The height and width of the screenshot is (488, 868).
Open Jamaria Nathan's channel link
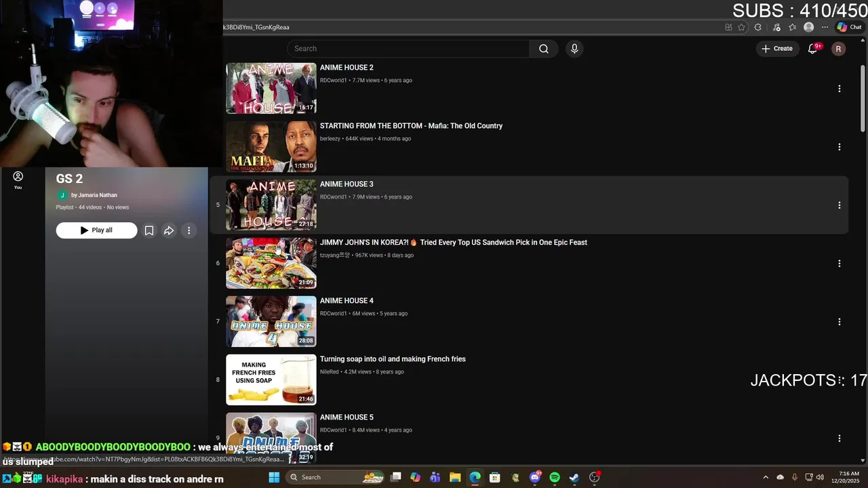[94, 195]
